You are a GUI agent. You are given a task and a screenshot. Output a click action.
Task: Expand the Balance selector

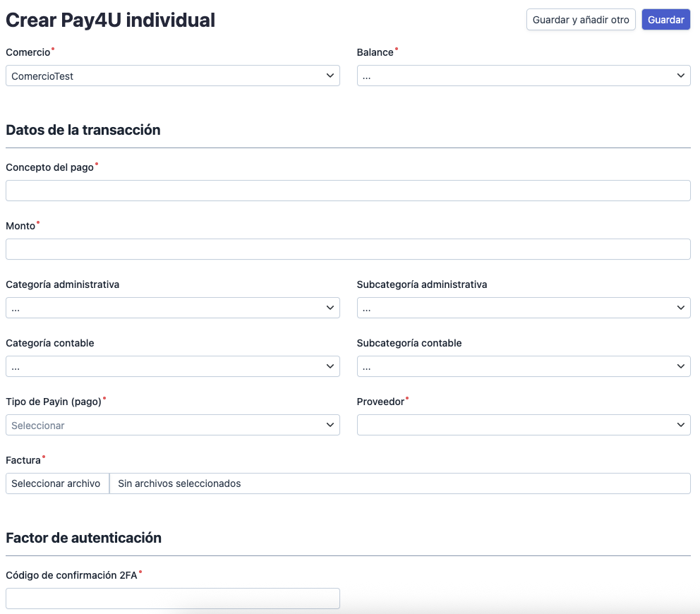[524, 76]
